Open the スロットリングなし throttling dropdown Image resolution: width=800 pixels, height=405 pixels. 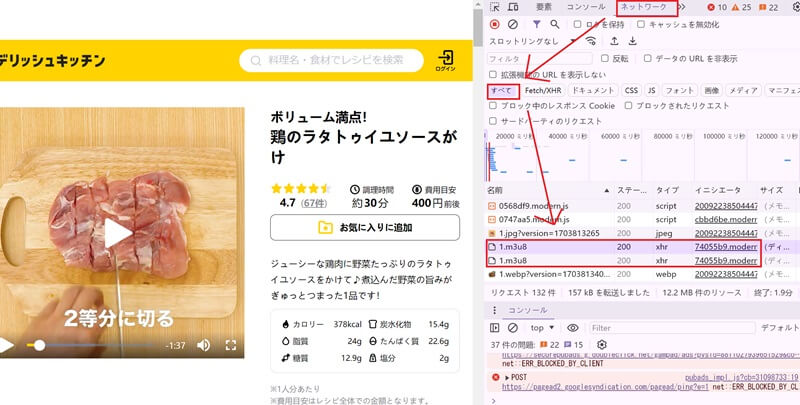pyautogui.click(x=533, y=41)
